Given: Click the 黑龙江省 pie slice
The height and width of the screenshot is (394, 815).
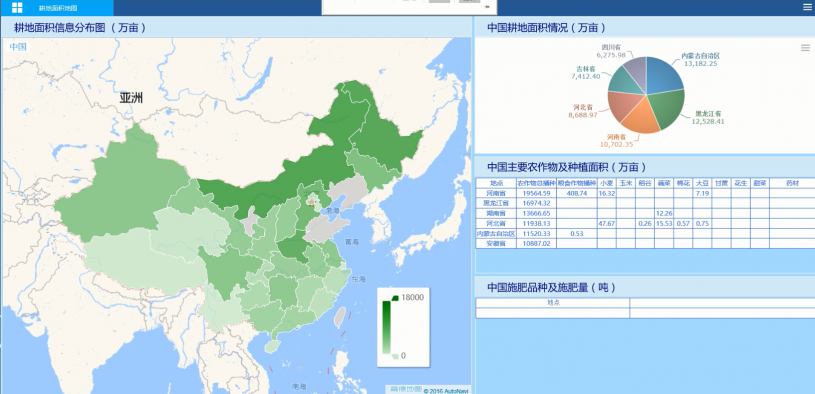Looking at the screenshot, I should pyautogui.click(x=668, y=109).
